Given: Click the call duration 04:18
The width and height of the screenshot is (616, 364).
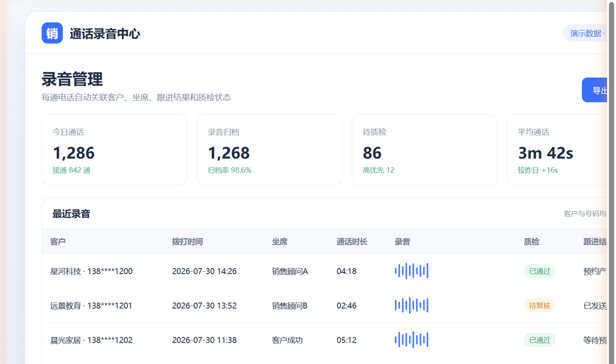Looking at the screenshot, I should [346, 271].
